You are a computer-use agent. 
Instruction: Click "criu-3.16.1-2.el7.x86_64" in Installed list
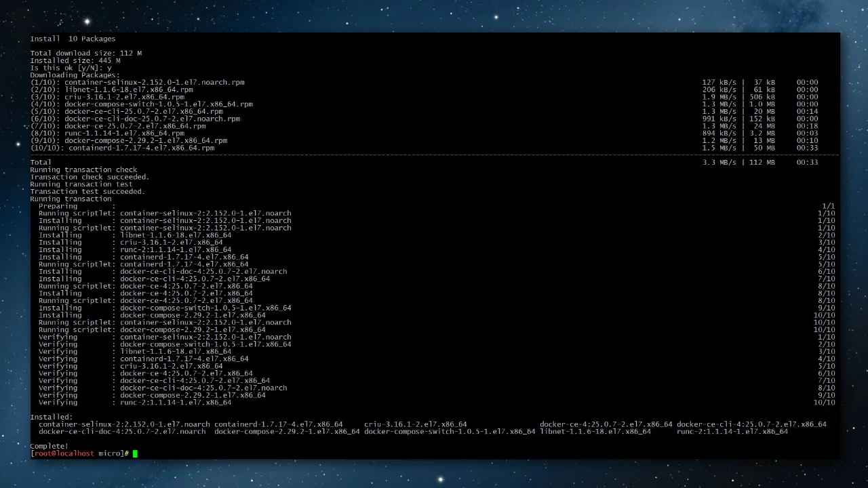(x=416, y=425)
